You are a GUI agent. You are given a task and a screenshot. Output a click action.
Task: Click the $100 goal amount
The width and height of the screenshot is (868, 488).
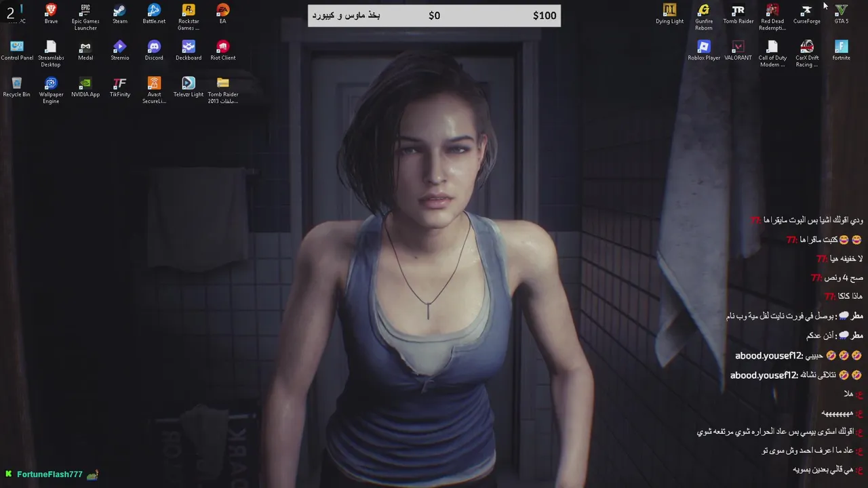545,16
